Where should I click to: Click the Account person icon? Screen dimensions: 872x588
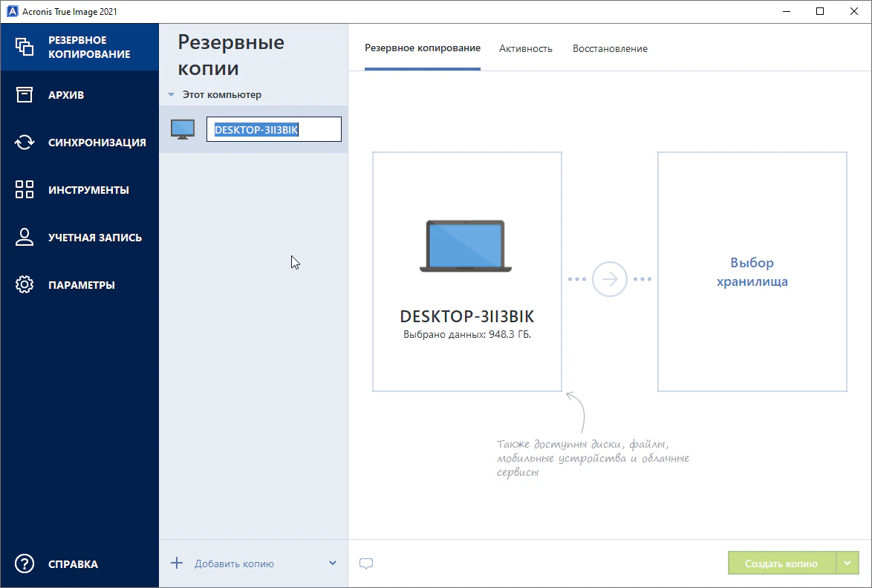[x=25, y=238]
